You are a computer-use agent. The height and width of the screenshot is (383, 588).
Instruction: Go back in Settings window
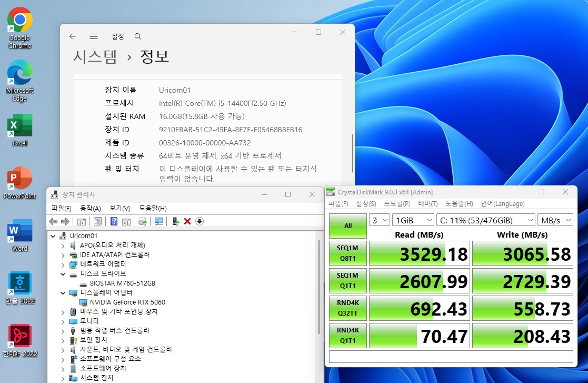coord(72,36)
